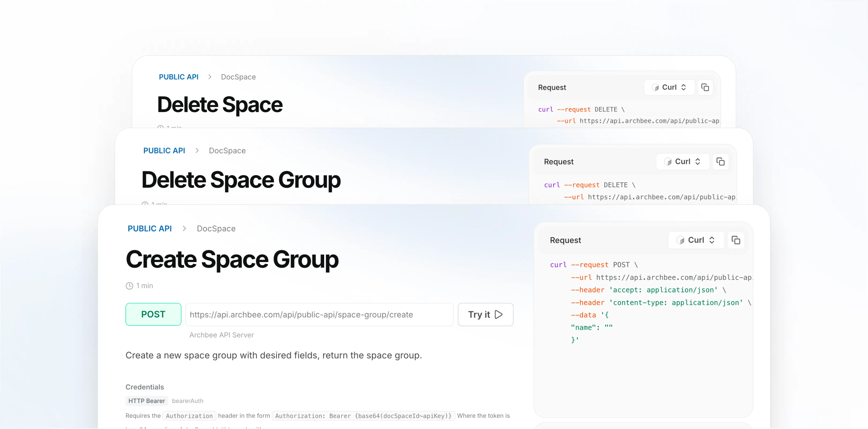Click DocSpace breadcrumb in Create Space Group card
The image size is (868, 429).
[x=216, y=228]
